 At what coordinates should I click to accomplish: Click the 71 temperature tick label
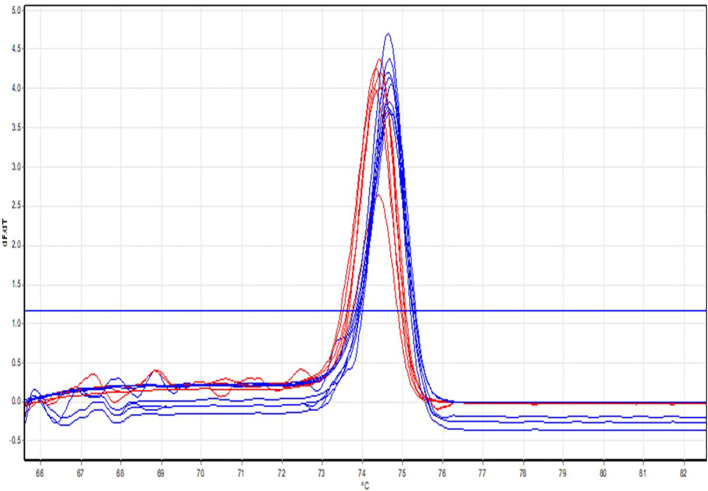tap(242, 473)
